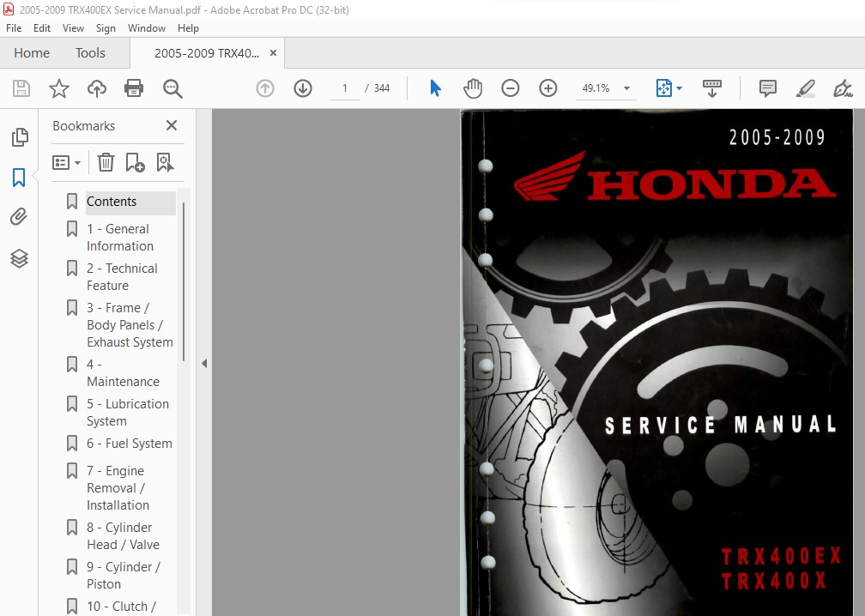Screen dimensions: 865x616
Task: Click the Fit page view icon
Action: click(663, 88)
